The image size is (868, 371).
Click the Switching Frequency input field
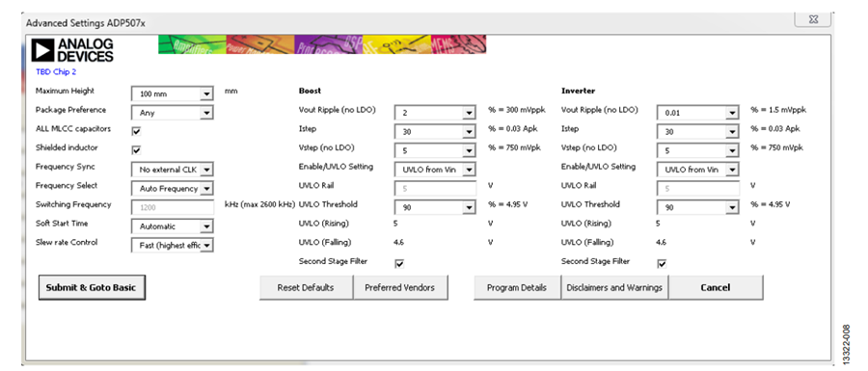coord(173,207)
